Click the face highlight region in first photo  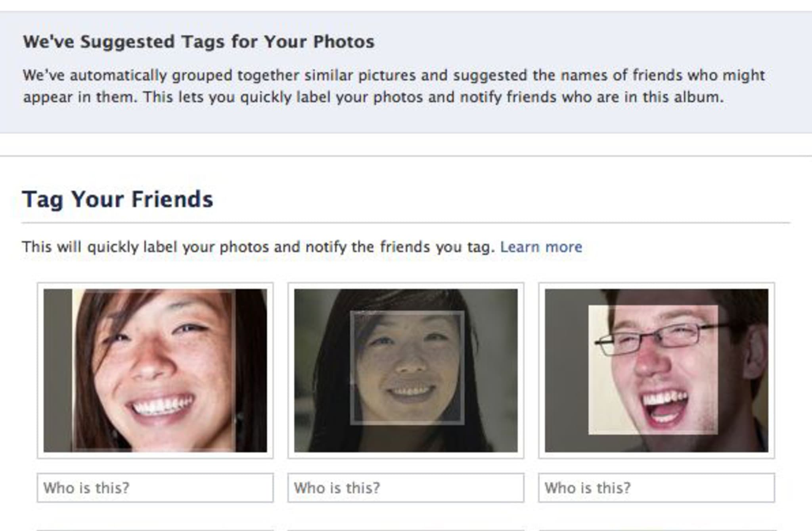pyautogui.click(x=154, y=370)
